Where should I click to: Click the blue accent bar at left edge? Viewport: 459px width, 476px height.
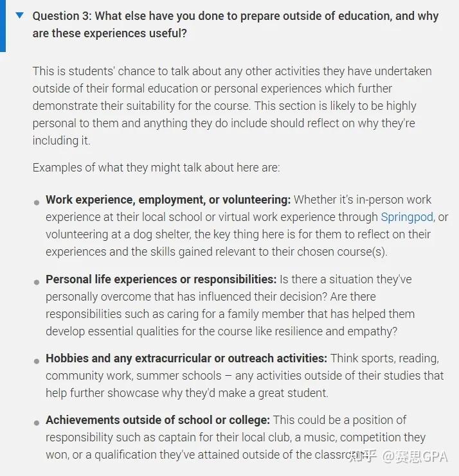click(x=3, y=26)
